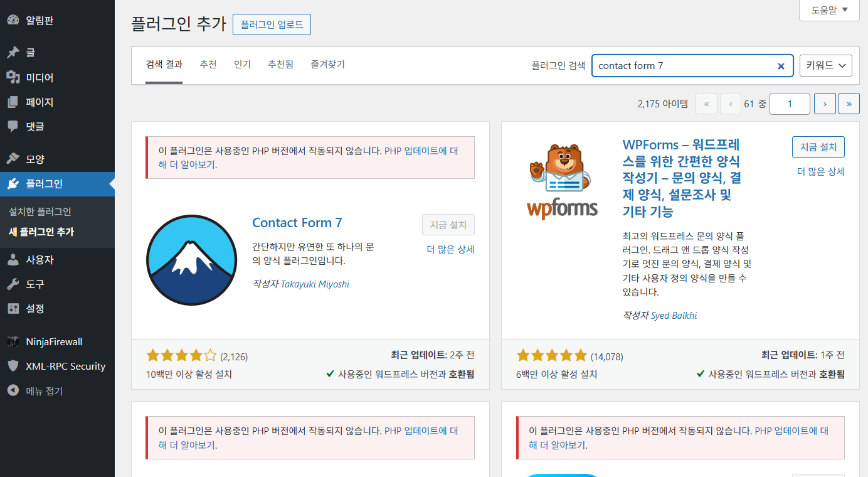Open author link Syed Balkhi

tap(674, 316)
